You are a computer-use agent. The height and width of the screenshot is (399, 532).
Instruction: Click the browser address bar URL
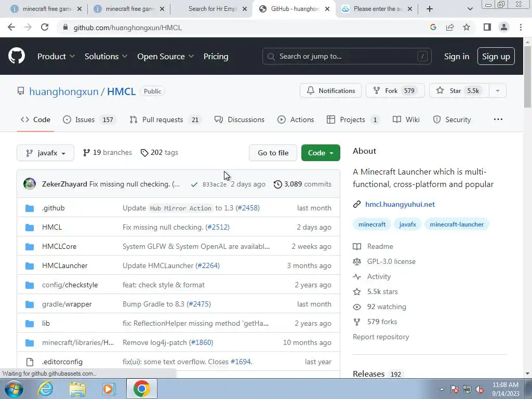point(128,28)
